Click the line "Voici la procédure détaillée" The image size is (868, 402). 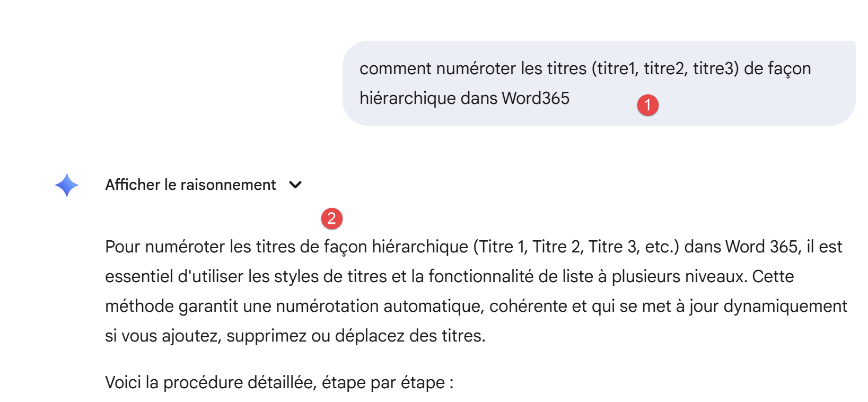point(279,383)
